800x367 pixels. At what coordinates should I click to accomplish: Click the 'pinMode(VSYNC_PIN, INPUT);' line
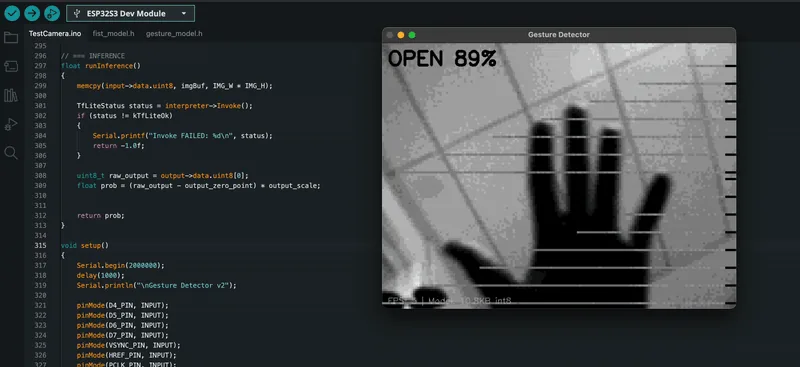[129, 345]
